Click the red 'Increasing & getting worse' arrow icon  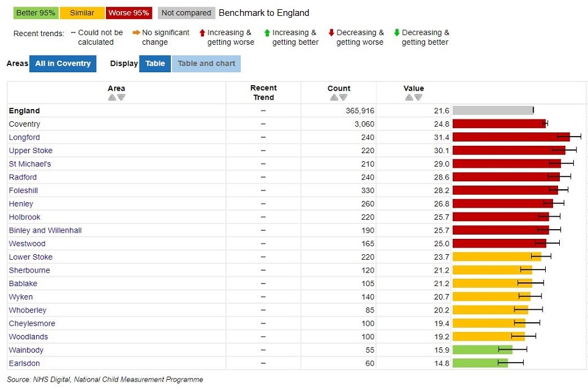coord(203,33)
